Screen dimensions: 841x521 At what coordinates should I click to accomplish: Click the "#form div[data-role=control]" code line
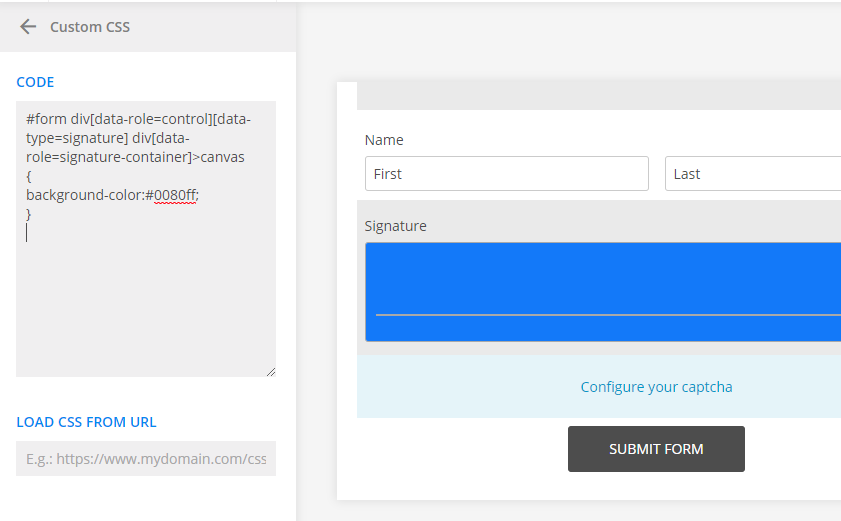coord(138,119)
